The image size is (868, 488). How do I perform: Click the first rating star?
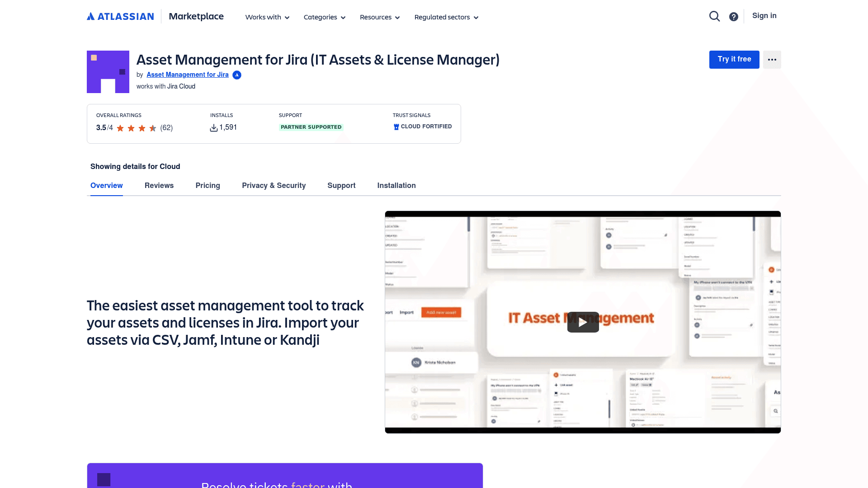click(x=120, y=128)
